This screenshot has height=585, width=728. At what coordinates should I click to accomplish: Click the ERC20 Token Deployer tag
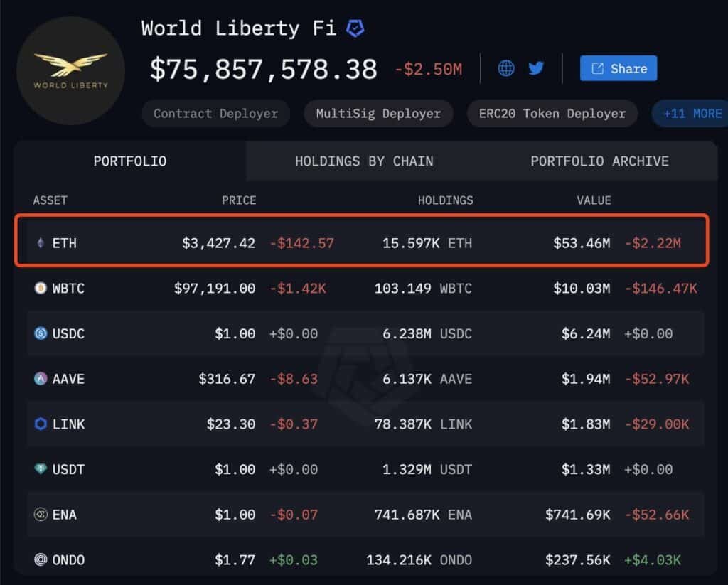click(552, 114)
